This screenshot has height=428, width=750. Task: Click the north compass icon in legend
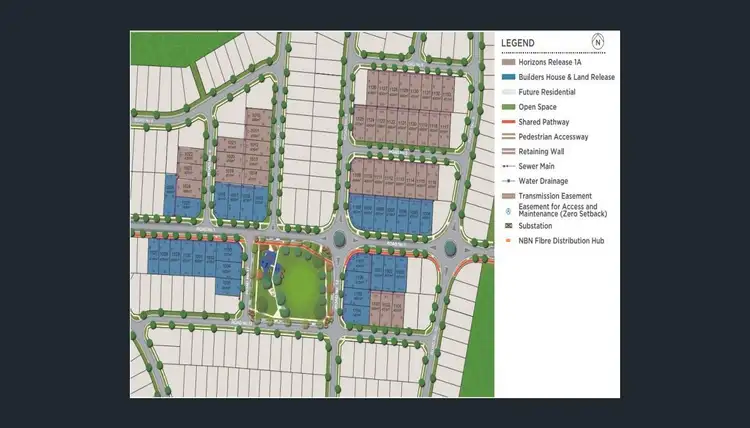click(598, 42)
